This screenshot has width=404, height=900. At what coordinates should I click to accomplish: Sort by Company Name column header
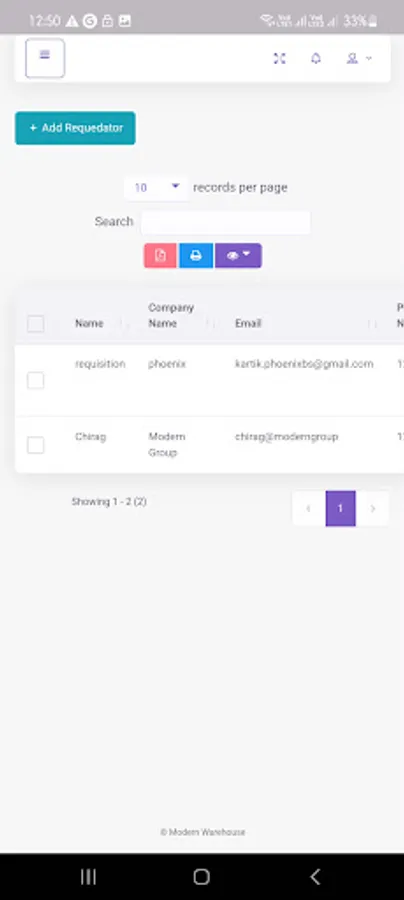click(171, 316)
